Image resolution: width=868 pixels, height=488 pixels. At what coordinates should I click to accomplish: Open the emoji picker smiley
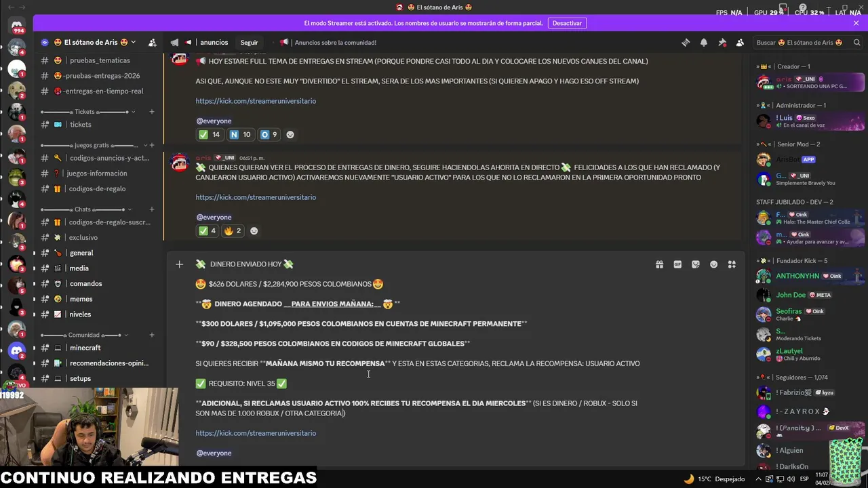pos(713,264)
